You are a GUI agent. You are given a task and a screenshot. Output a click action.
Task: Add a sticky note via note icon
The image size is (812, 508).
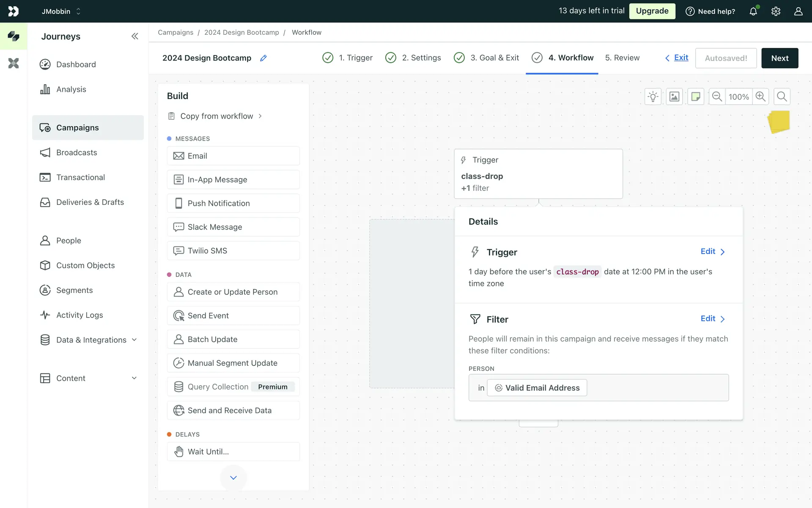[695, 97]
